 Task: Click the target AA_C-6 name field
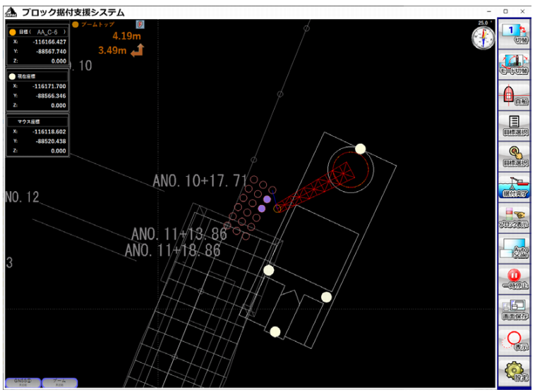pyautogui.click(x=47, y=32)
